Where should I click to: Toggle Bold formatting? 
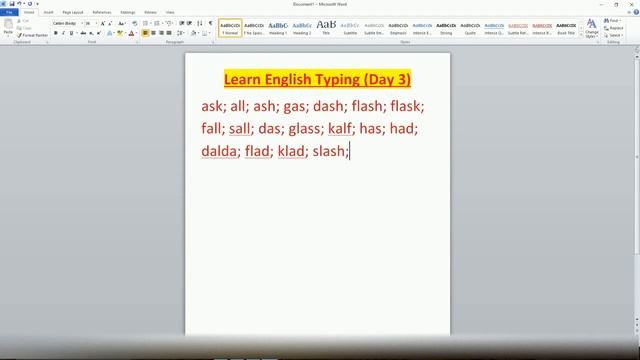56,33
